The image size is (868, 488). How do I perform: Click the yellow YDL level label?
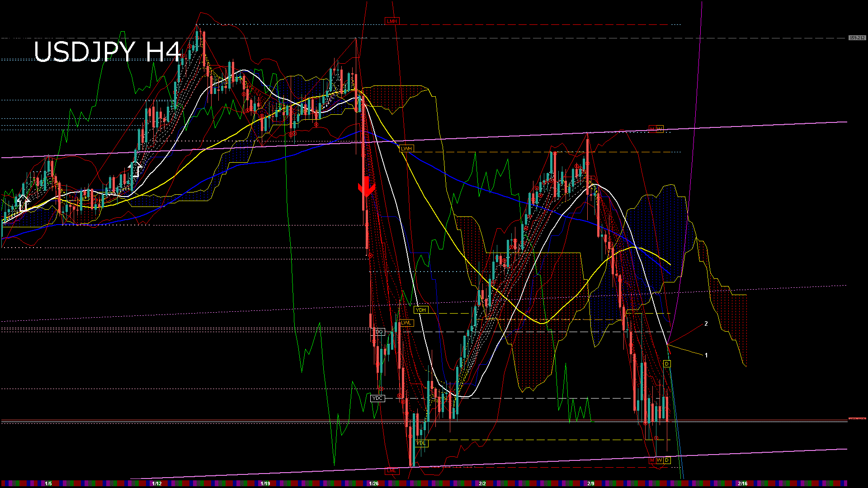420,443
